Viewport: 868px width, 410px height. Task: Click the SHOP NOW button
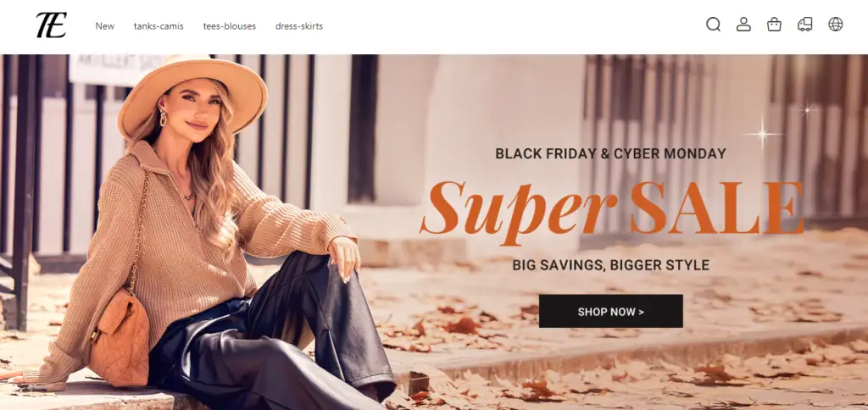[x=610, y=311]
